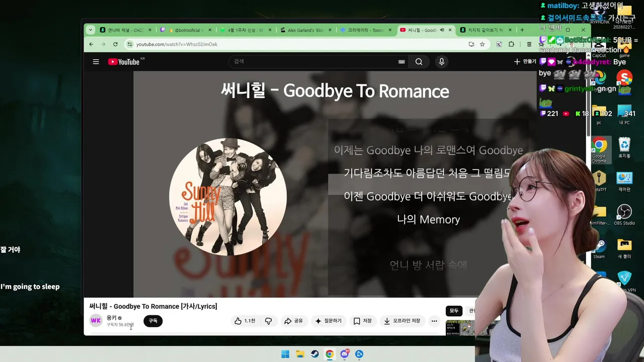Open the Chrome extensions puzzle icon
The image size is (644, 362).
click(x=511, y=44)
